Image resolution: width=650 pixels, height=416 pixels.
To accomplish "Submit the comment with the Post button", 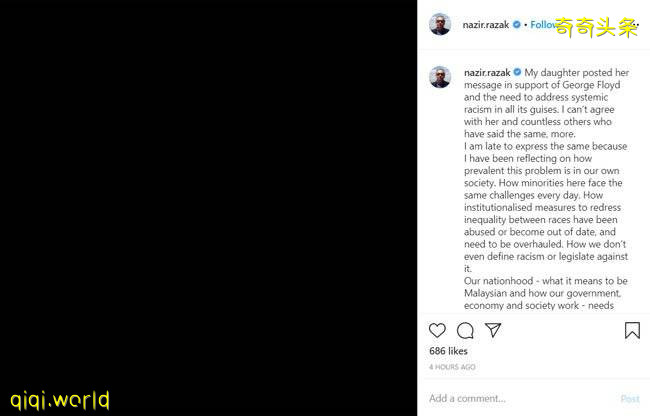I will coord(630,399).
